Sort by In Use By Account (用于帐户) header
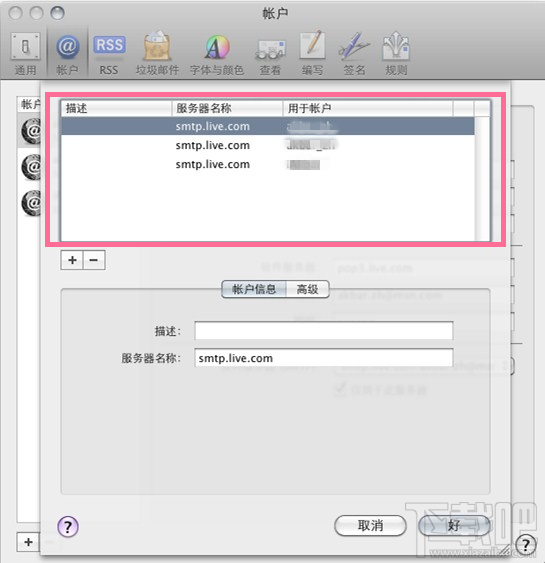 coord(368,108)
